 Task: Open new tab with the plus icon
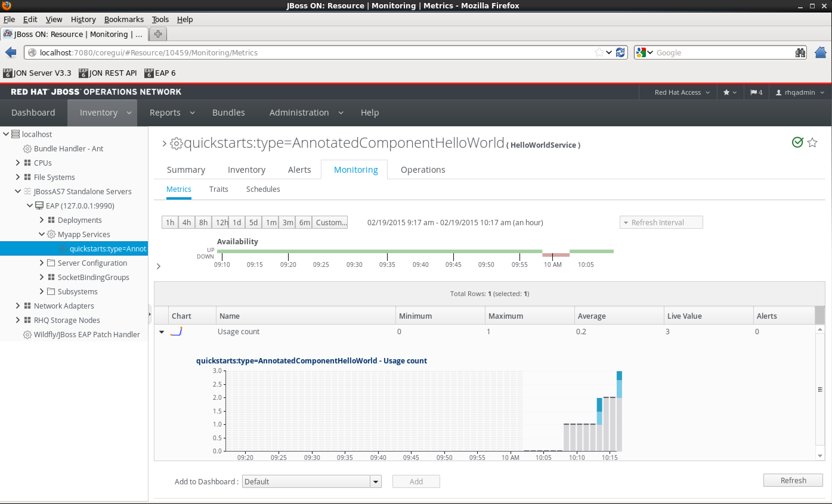tap(158, 34)
